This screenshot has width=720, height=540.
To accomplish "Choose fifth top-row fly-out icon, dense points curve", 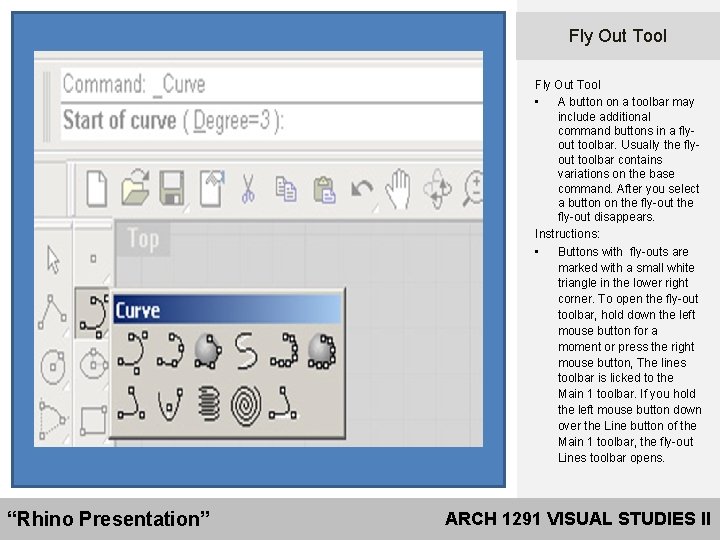I will [x=284, y=350].
